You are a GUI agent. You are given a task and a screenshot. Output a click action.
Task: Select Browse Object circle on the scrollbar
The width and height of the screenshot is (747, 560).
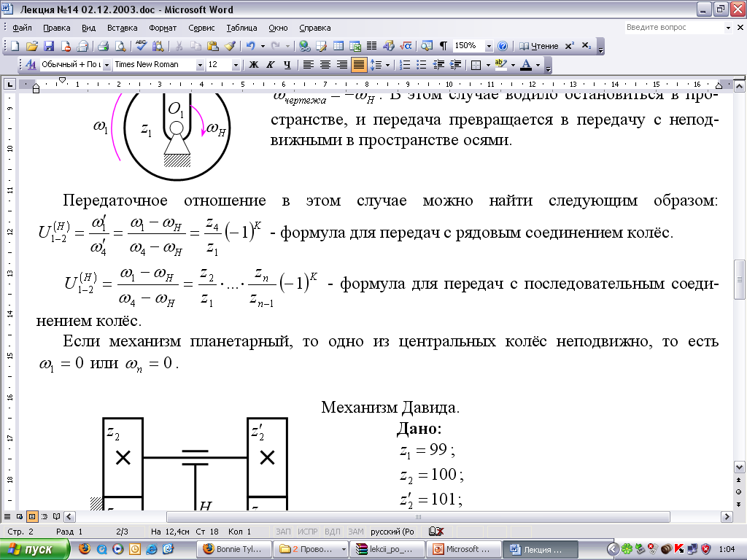[739, 491]
